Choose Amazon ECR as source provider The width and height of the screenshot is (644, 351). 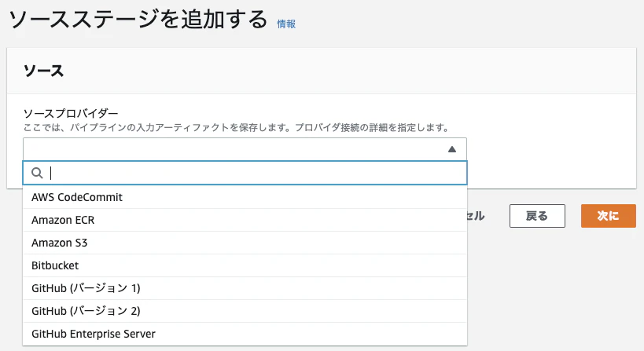245,220
